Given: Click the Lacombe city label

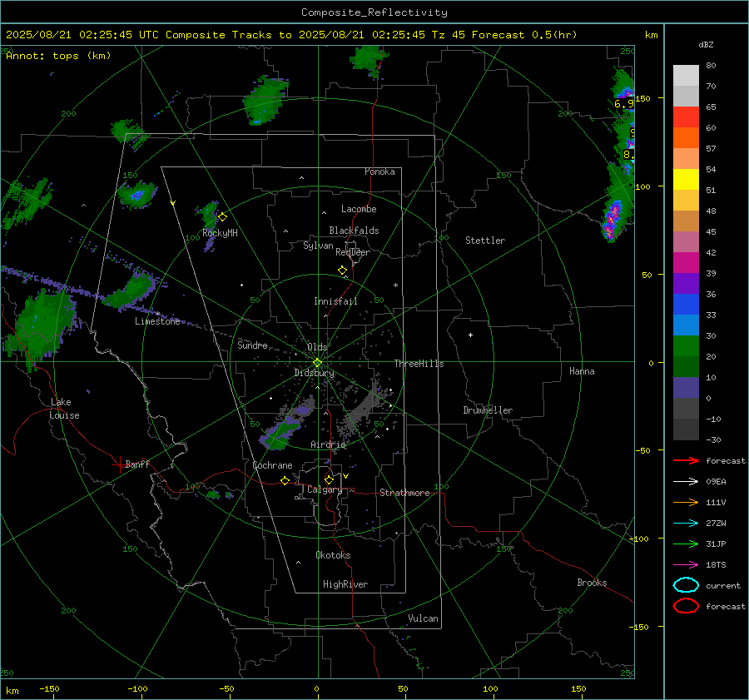Looking at the screenshot, I should [359, 209].
